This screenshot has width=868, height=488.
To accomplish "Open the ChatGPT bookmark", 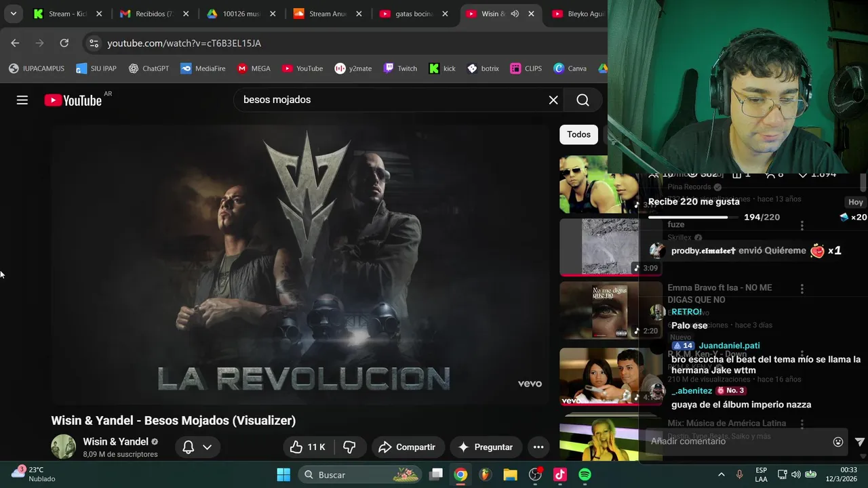I will pyautogui.click(x=149, y=68).
